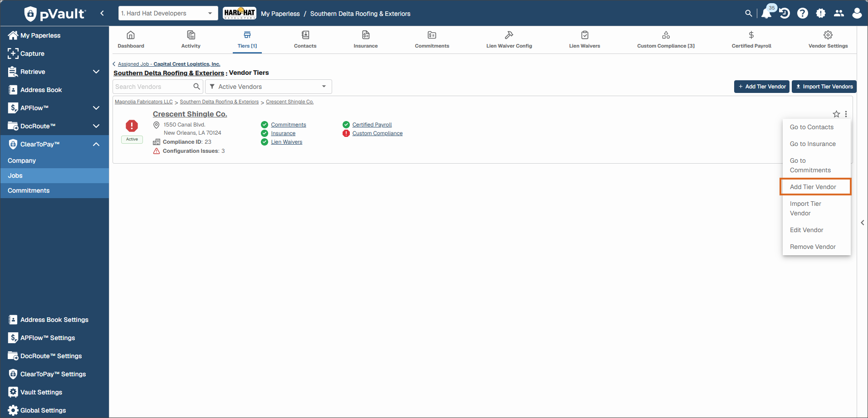Image resolution: width=868 pixels, height=418 pixels.
Task: Collapse the ClearToPay sidebar section
Action: pos(96,144)
